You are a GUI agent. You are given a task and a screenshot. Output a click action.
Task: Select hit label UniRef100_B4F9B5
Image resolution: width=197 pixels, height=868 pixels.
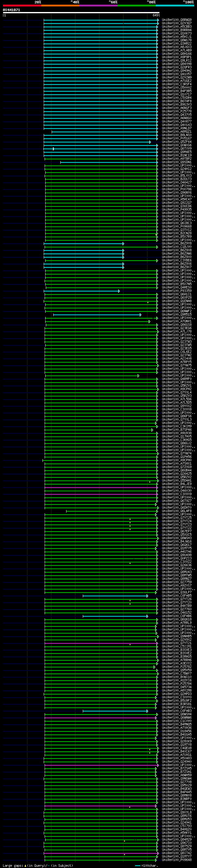pyautogui.click(x=177, y=91)
